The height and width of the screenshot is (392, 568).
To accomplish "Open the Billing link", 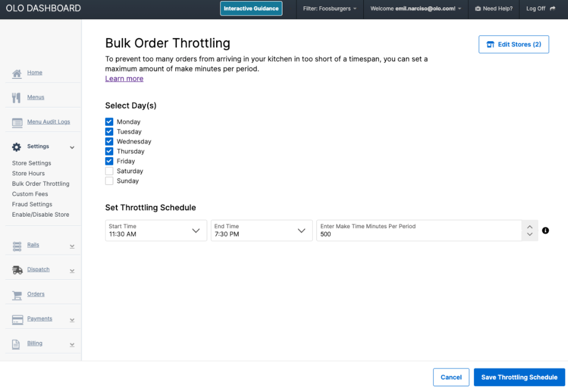I will (x=34, y=343).
